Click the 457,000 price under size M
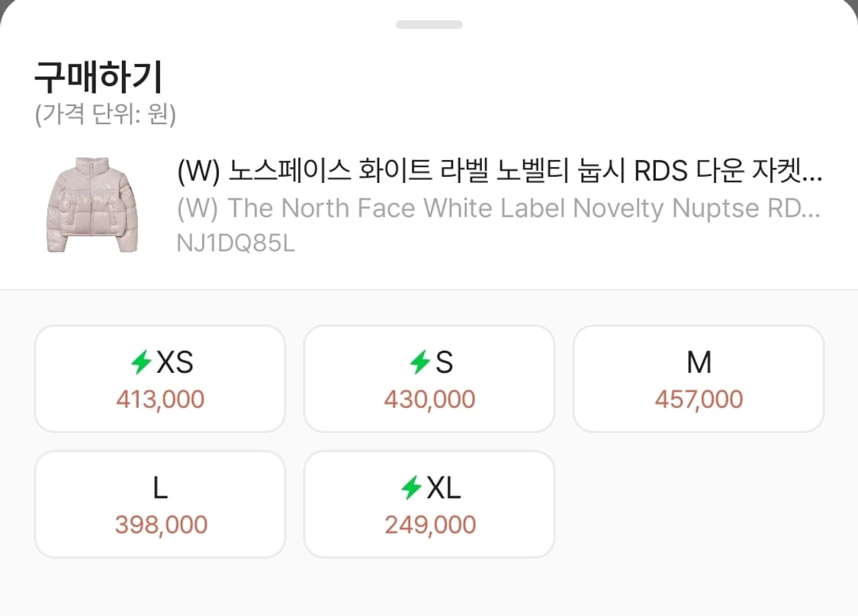The height and width of the screenshot is (616, 858). [699, 399]
